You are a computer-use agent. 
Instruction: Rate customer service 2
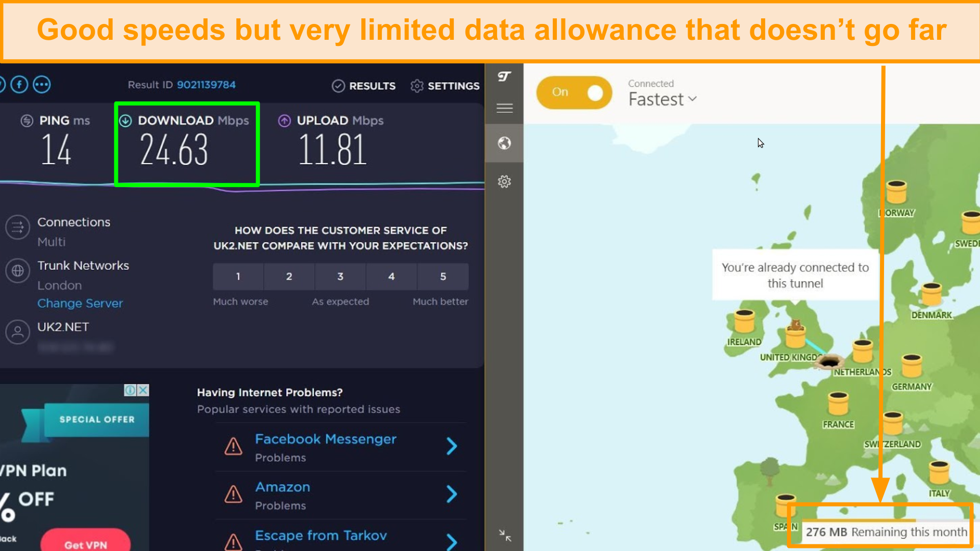(x=289, y=277)
